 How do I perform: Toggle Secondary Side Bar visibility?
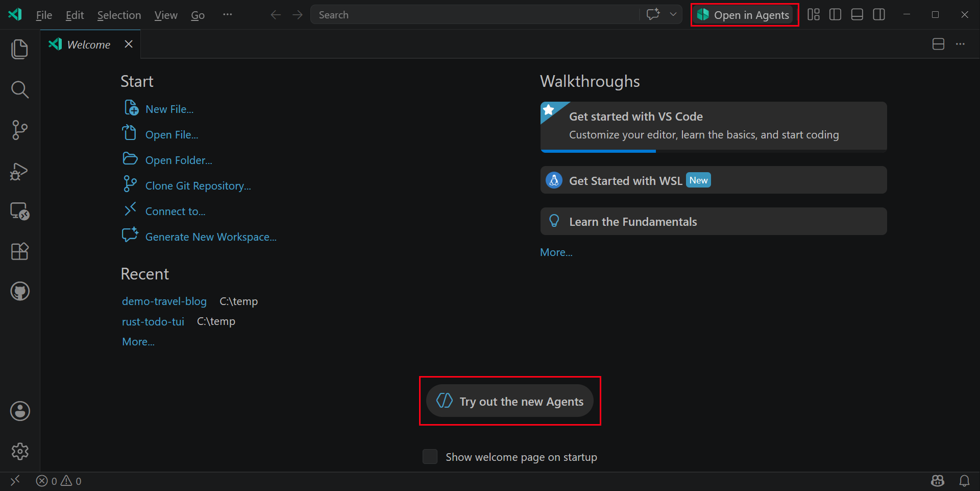[x=879, y=15]
